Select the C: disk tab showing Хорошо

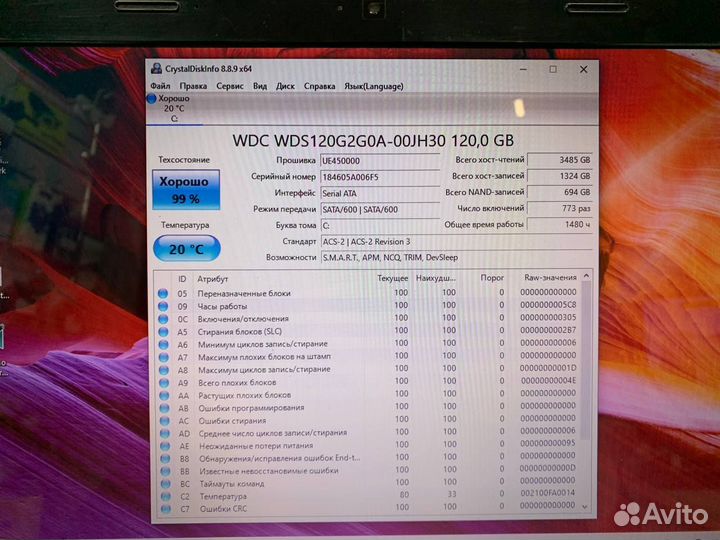(174, 108)
